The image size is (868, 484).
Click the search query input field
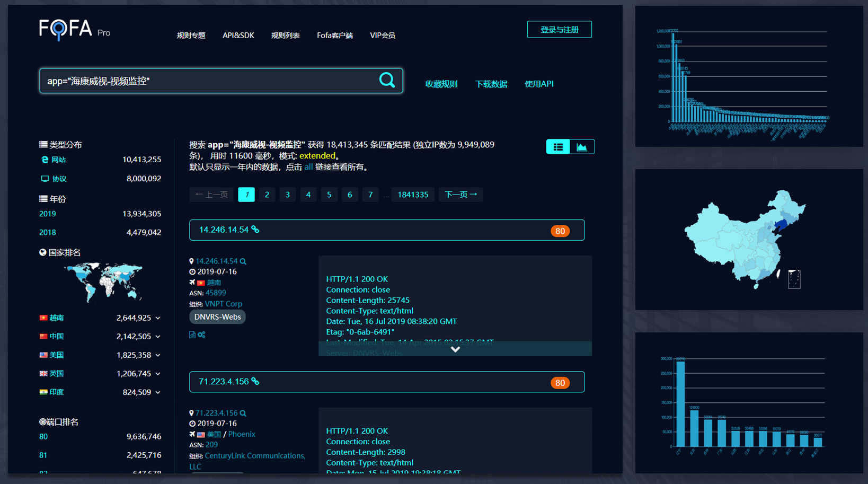tap(209, 81)
